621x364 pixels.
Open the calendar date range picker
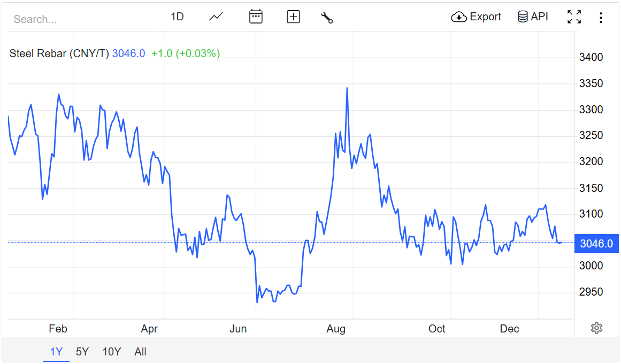(x=256, y=17)
